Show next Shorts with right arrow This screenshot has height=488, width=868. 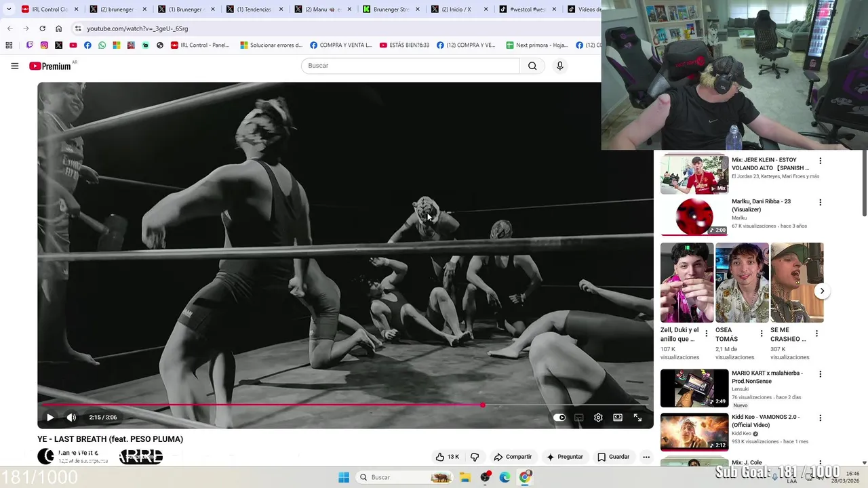(822, 291)
